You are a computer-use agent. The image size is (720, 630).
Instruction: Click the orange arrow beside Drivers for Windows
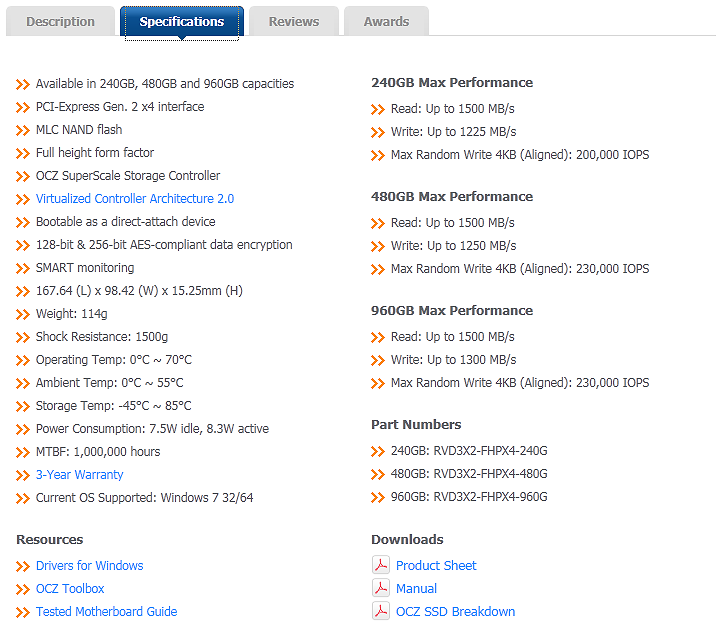coord(23,566)
